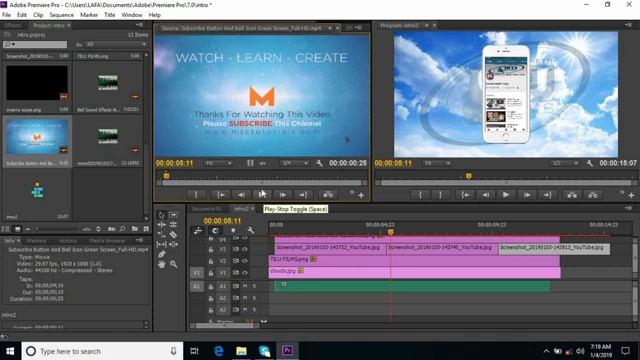Toggle lock on track A1
Viewport: 640px width, 360px height.
[x=211, y=287]
